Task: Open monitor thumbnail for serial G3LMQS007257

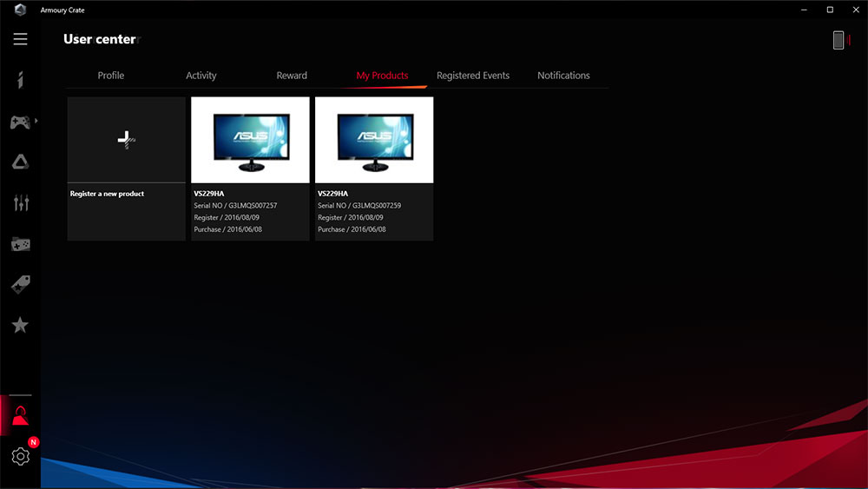Action: [250, 140]
